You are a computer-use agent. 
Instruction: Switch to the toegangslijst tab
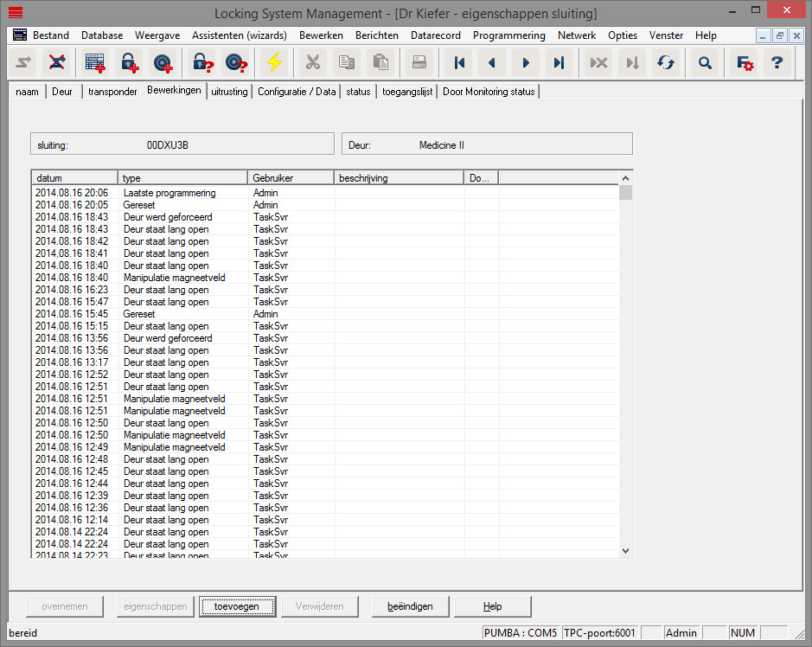(406, 92)
